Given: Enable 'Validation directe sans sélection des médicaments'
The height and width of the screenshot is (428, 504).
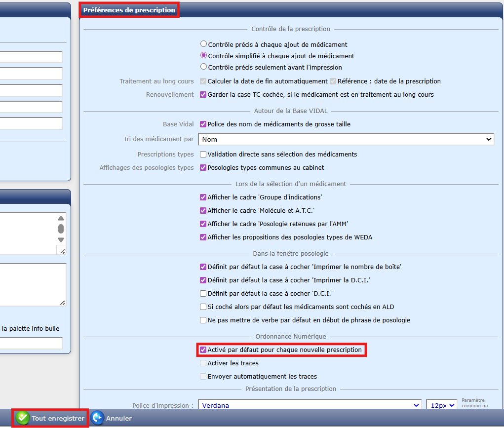Looking at the screenshot, I should click(x=203, y=154).
